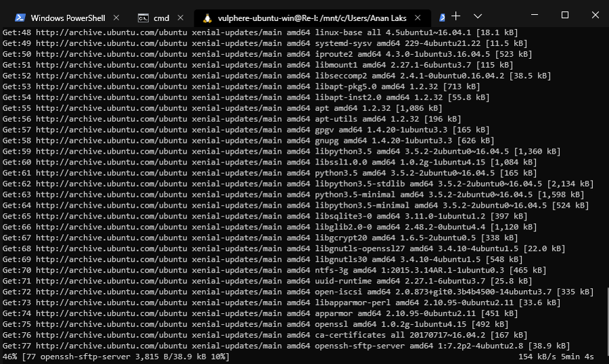This screenshot has width=609, height=364.
Task: Click the 154 kB/s 5min 4s speed readout
Action: click(x=556, y=357)
